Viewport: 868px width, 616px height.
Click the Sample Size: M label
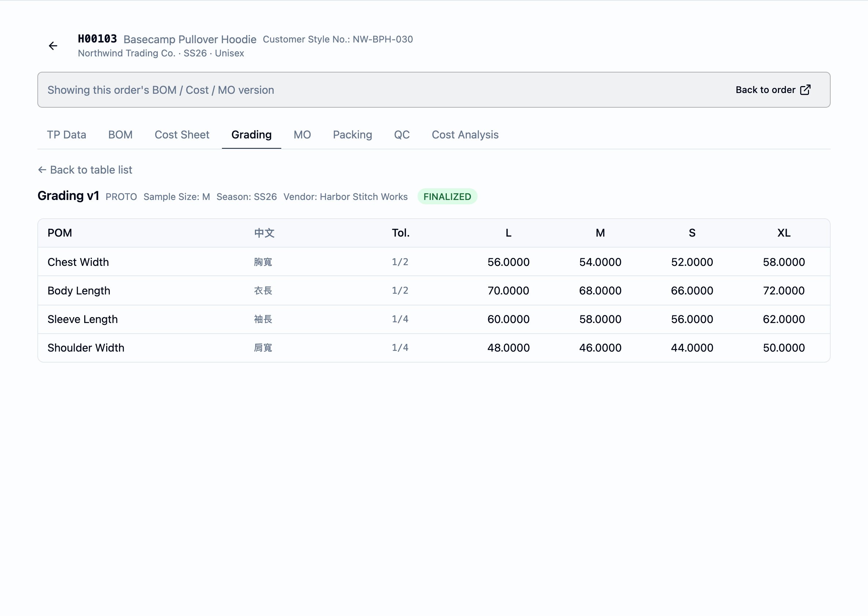coord(177,196)
